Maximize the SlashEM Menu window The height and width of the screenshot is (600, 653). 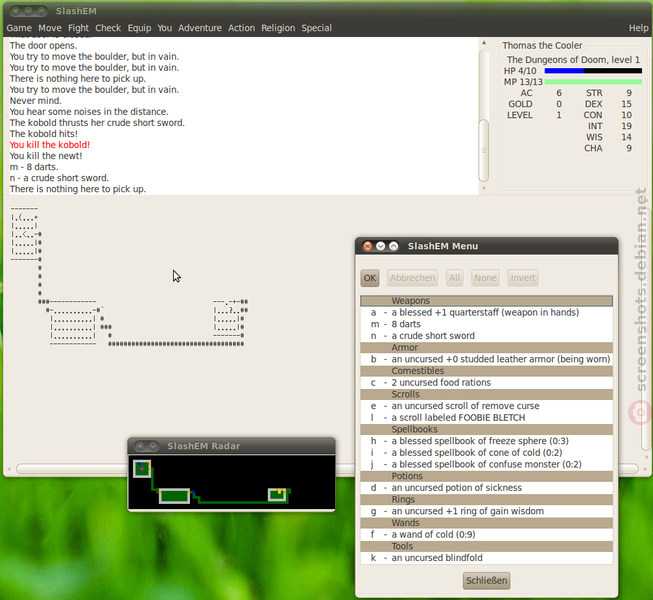point(394,246)
